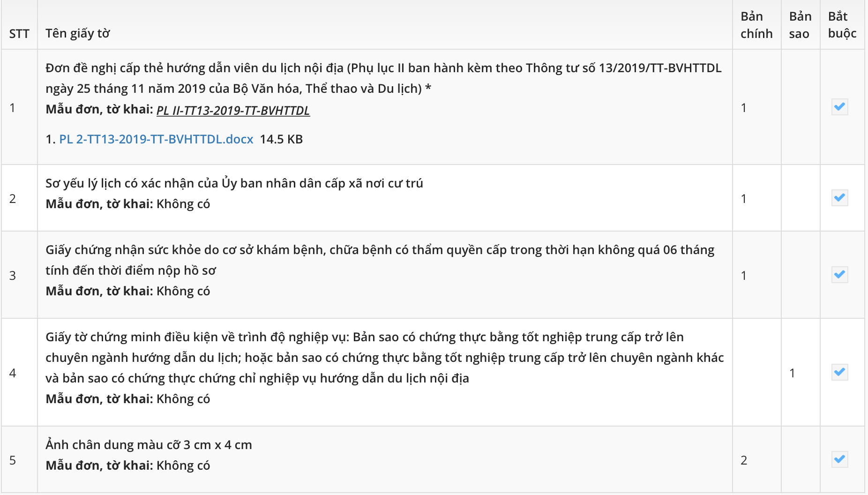This screenshot has height=495, width=868.
Task: Click the 14.5 KB file size label
Action: pos(281,139)
